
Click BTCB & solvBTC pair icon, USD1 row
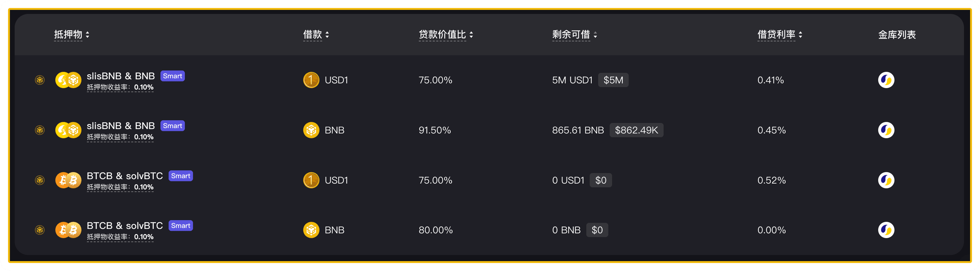pos(68,180)
